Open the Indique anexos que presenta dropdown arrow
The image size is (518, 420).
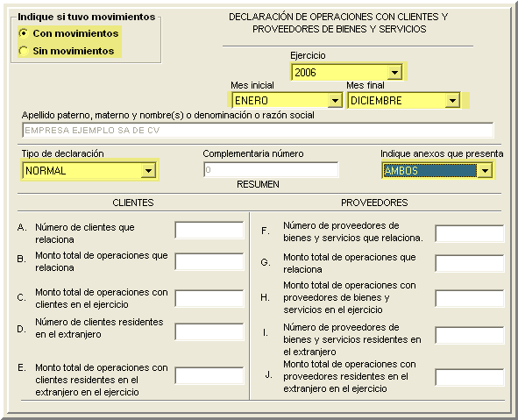tap(485, 171)
